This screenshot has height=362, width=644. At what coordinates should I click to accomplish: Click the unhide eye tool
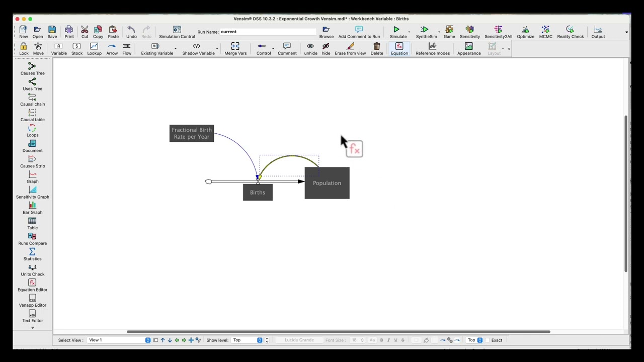pos(310,49)
